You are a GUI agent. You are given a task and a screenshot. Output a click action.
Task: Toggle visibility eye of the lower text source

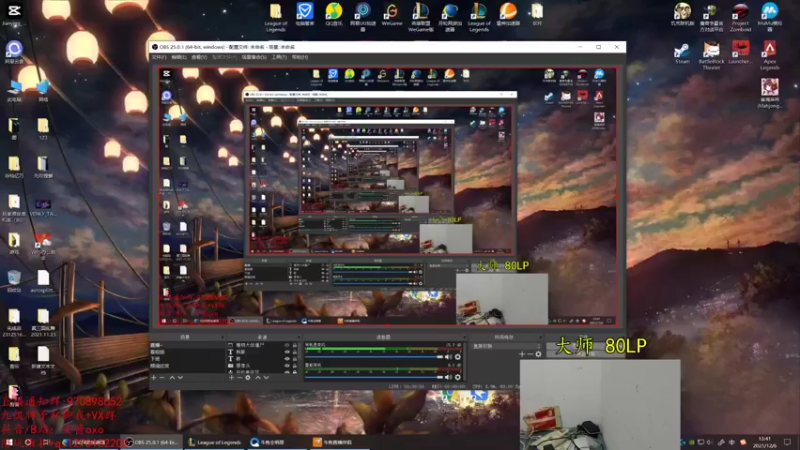(x=287, y=359)
